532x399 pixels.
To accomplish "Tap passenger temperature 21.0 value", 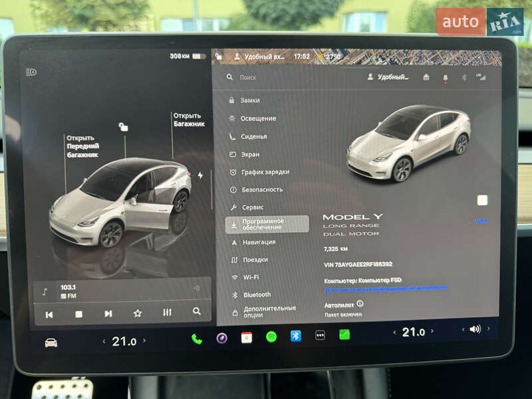I will click(413, 332).
